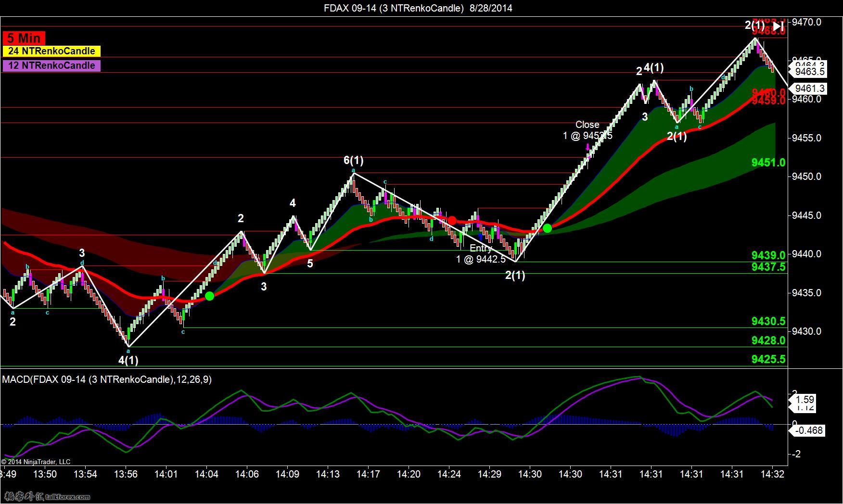This screenshot has width=843, height=504.
Task: Click the green 9425.5 level label
Action: click(x=768, y=359)
